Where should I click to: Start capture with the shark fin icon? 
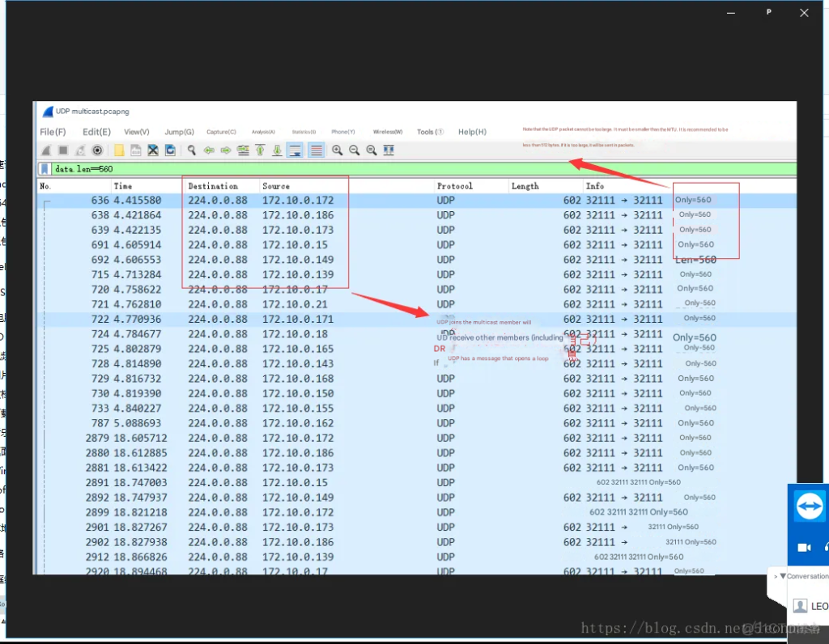pos(46,150)
